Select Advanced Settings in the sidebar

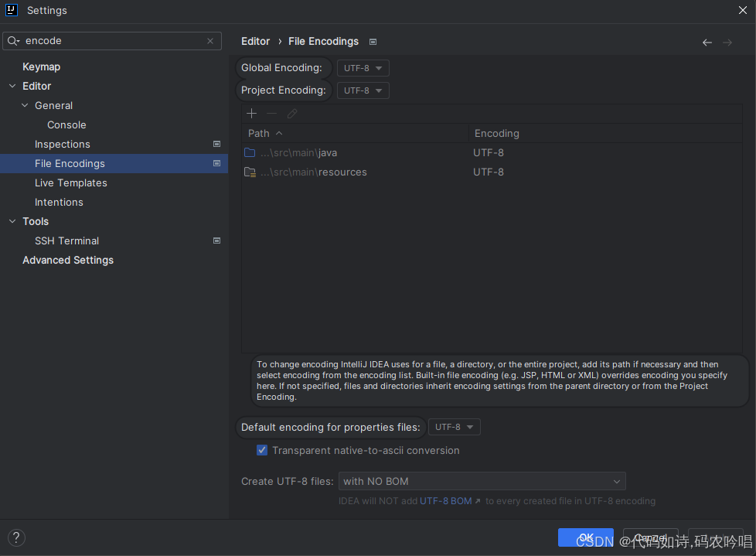click(x=68, y=260)
